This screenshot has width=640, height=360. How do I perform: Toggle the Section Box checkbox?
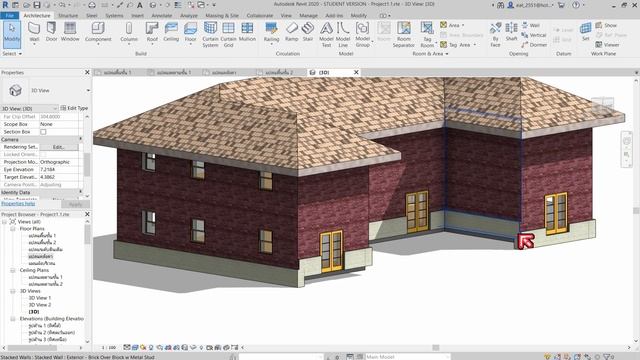43,132
